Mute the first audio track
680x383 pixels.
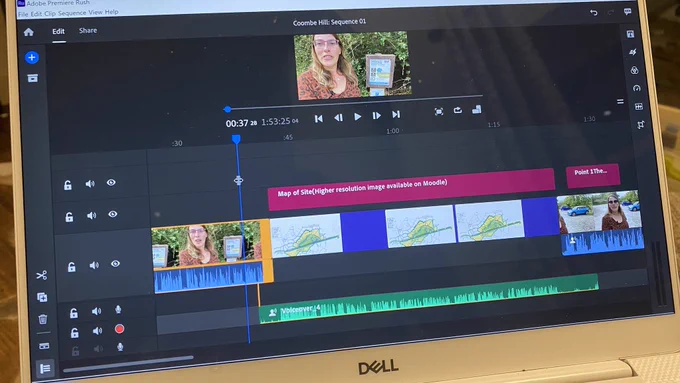96,311
